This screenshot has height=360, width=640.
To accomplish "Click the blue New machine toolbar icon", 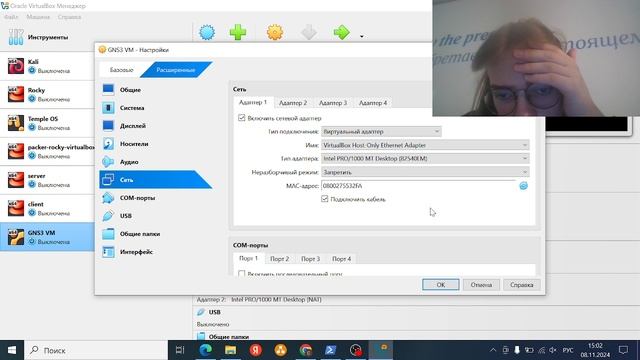I will (x=207, y=32).
